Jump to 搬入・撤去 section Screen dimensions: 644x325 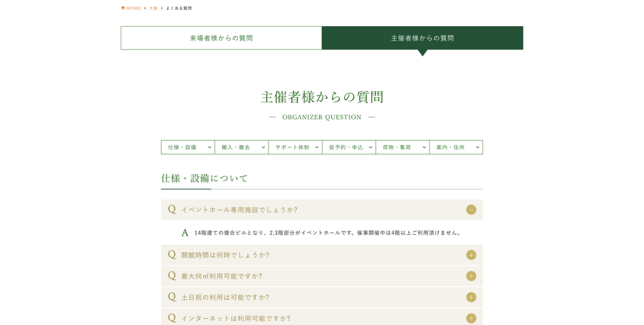pos(241,147)
